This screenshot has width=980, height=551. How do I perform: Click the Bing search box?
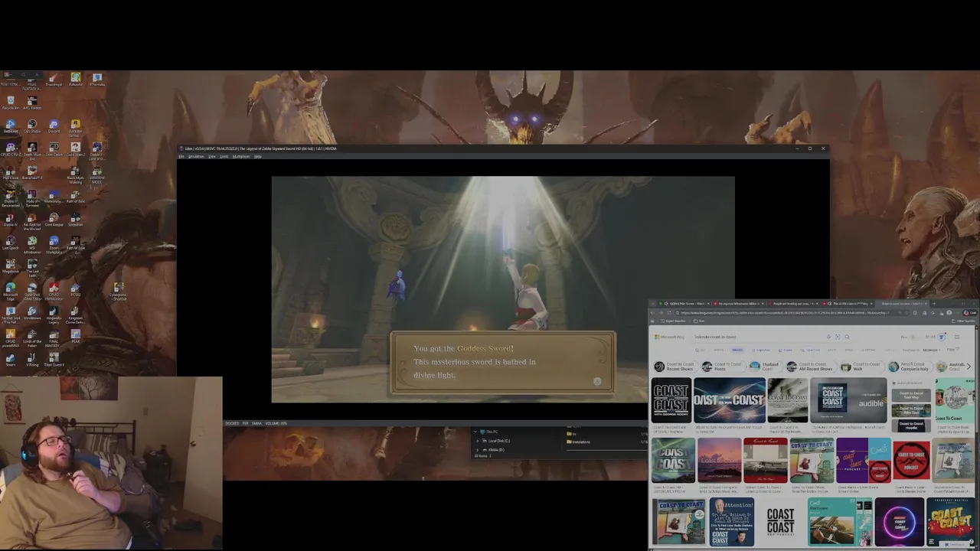coord(758,337)
